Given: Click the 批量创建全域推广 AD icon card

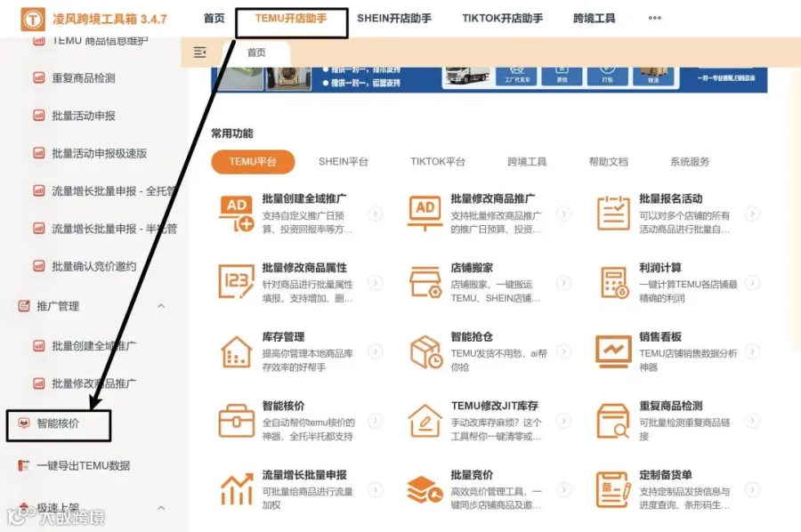Looking at the screenshot, I should [x=237, y=213].
